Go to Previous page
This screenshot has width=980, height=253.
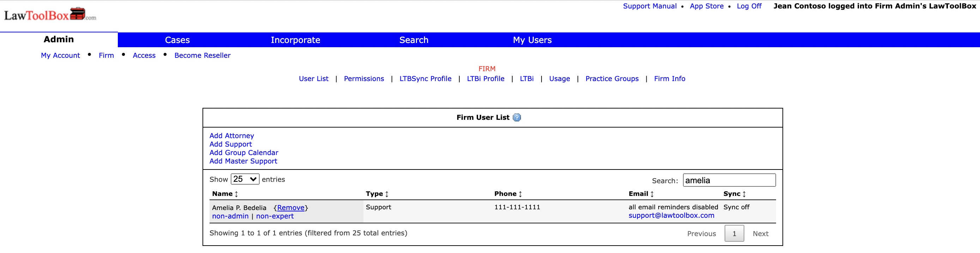coord(701,234)
